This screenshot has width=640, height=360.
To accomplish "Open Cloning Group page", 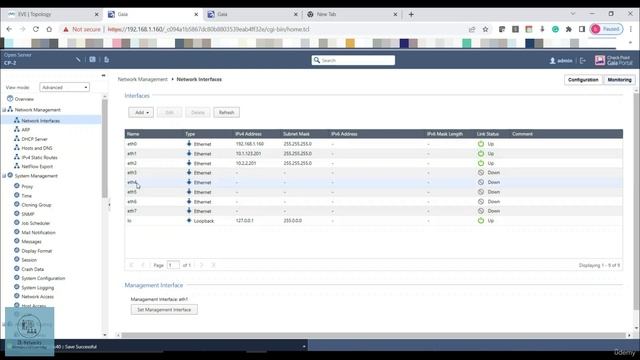I will (36, 205).
